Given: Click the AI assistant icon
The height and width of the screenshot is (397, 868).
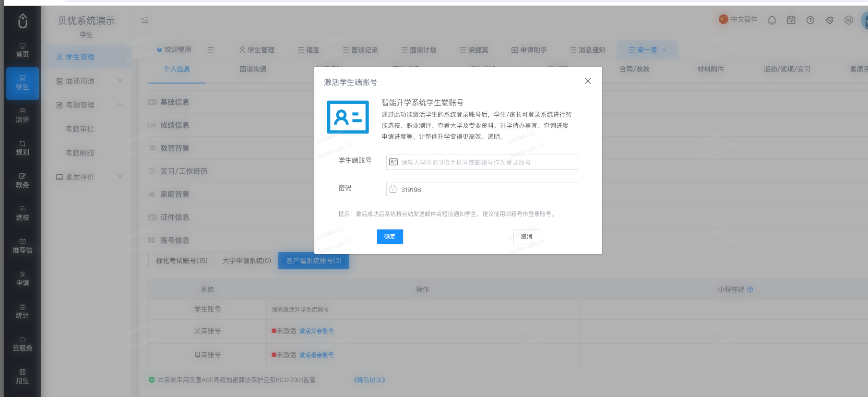Looking at the screenshot, I should tap(849, 20).
